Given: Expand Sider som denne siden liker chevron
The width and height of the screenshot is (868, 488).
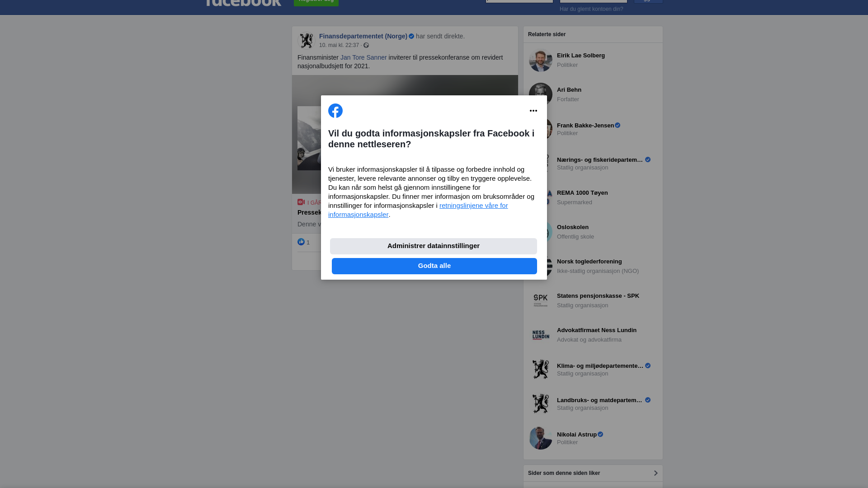Looking at the screenshot, I should [x=656, y=473].
